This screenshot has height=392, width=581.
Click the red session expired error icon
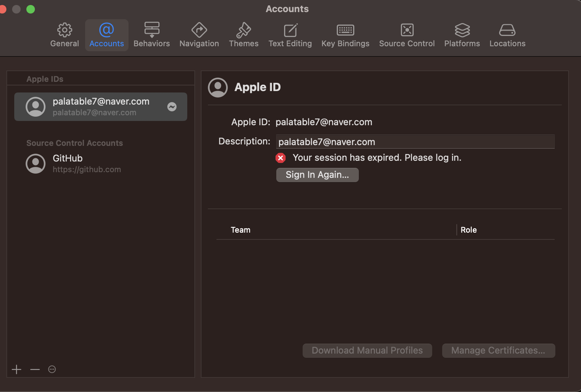pyautogui.click(x=281, y=158)
